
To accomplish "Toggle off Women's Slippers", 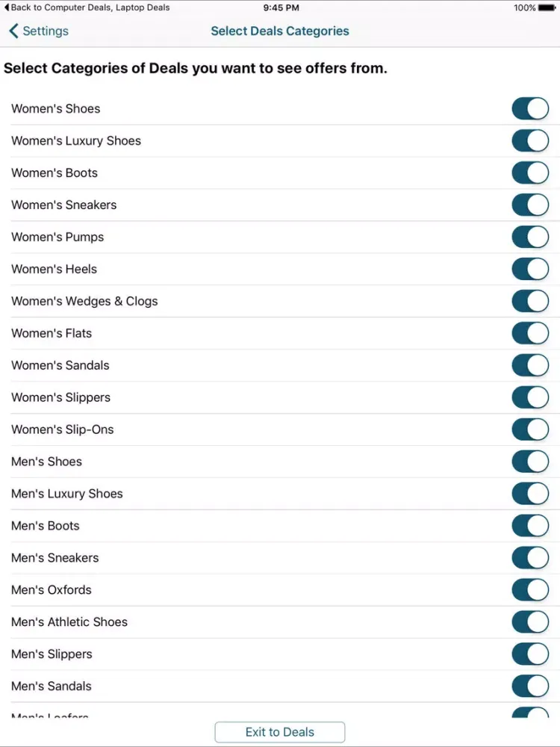I will tap(530, 397).
